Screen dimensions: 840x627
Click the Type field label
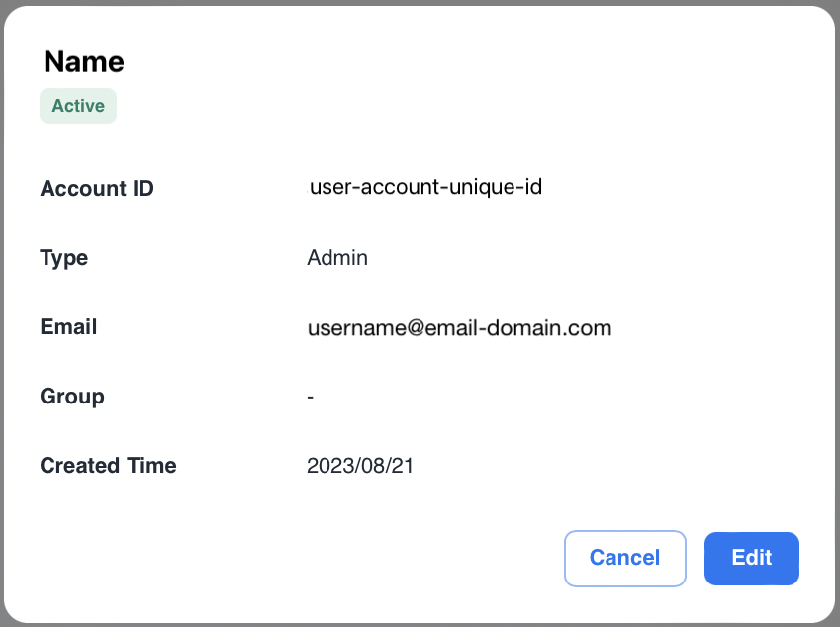[x=64, y=258]
